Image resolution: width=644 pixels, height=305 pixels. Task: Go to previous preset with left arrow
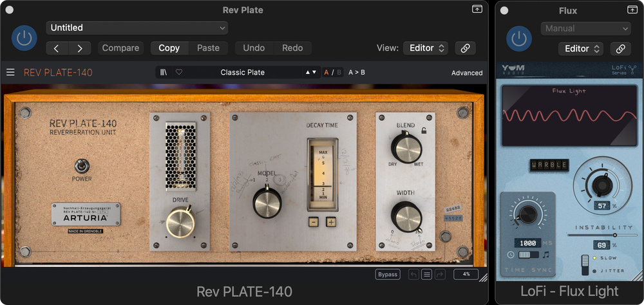click(57, 48)
